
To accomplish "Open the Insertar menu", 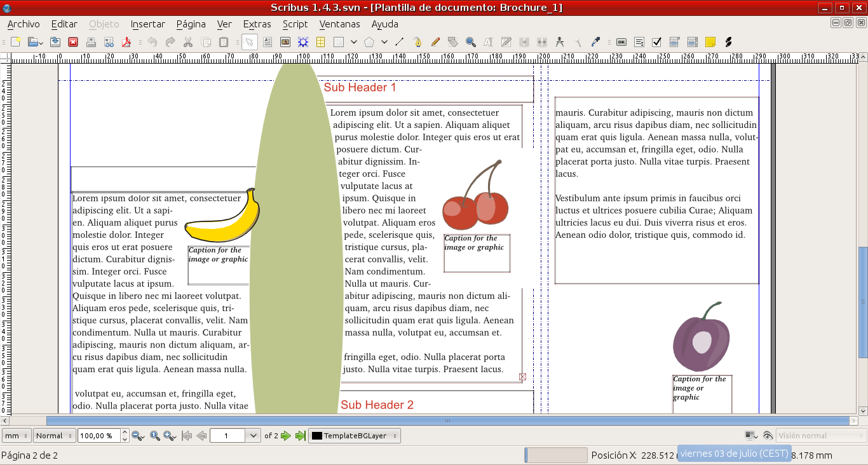I will (147, 24).
